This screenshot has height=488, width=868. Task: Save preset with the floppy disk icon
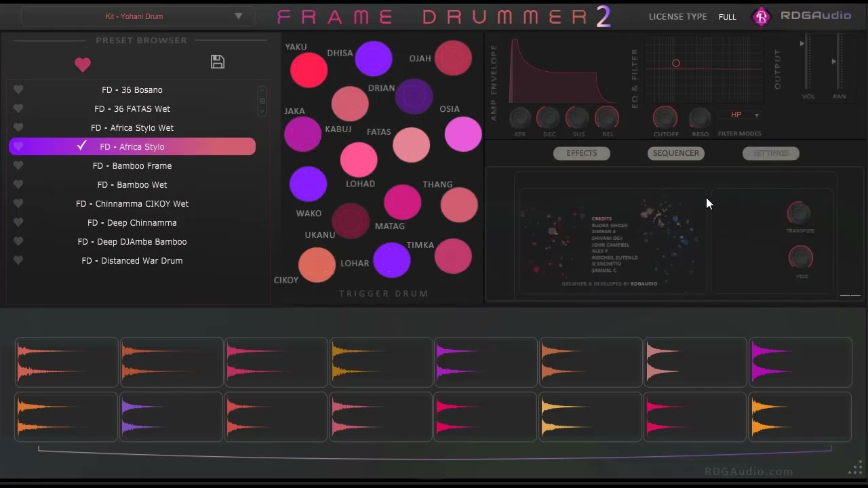click(x=218, y=62)
